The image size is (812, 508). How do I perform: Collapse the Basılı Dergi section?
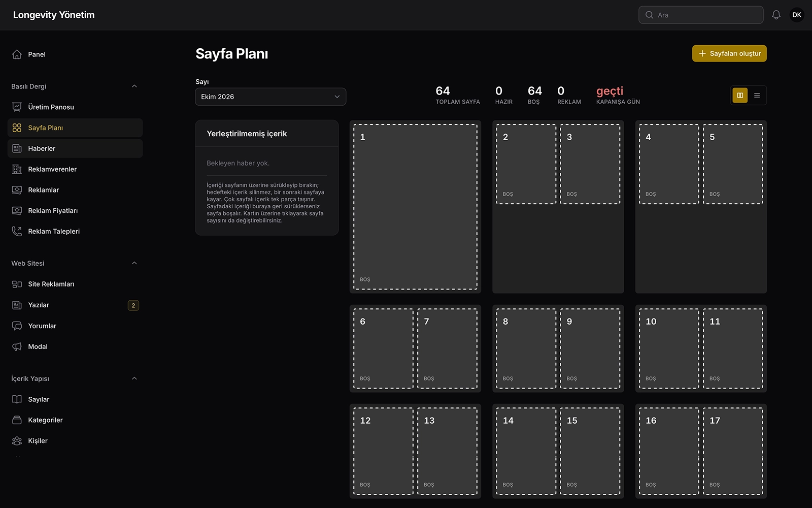coord(134,86)
